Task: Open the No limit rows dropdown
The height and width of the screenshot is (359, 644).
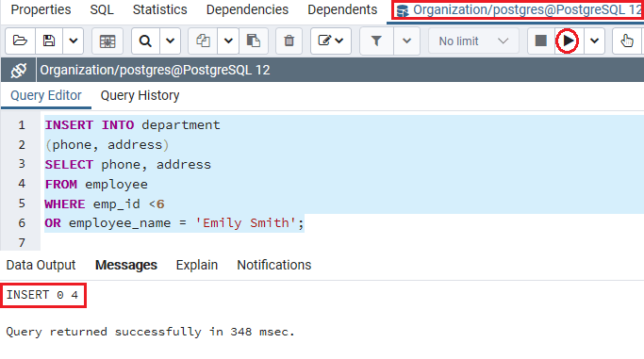Action: click(x=473, y=41)
